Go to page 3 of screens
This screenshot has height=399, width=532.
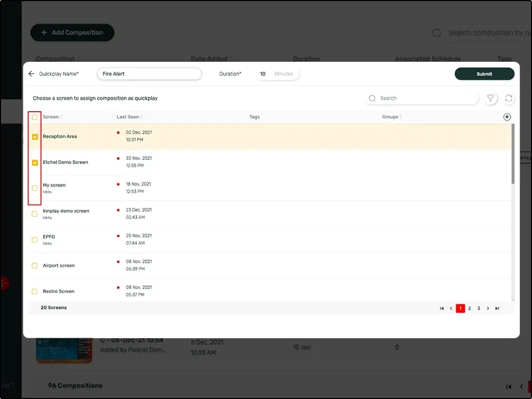[x=478, y=308]
